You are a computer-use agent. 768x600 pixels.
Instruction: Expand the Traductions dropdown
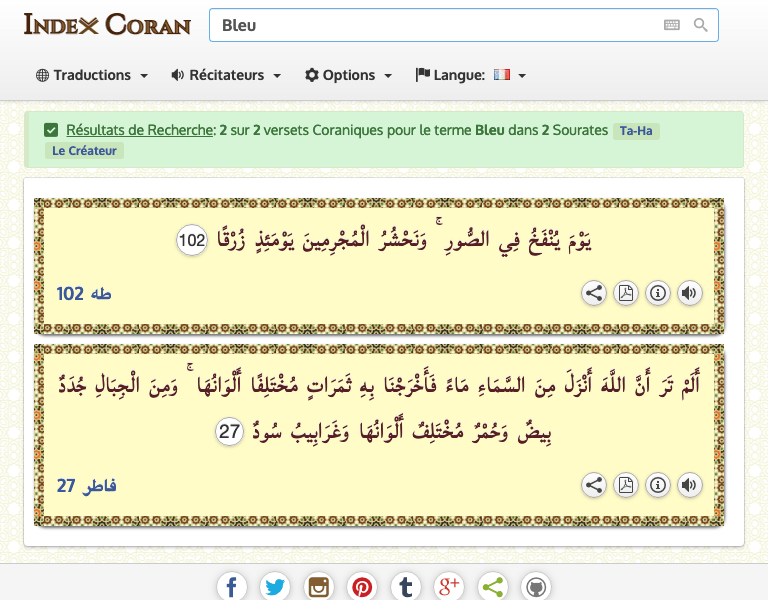pyautogui.click(x=92, y=75)
